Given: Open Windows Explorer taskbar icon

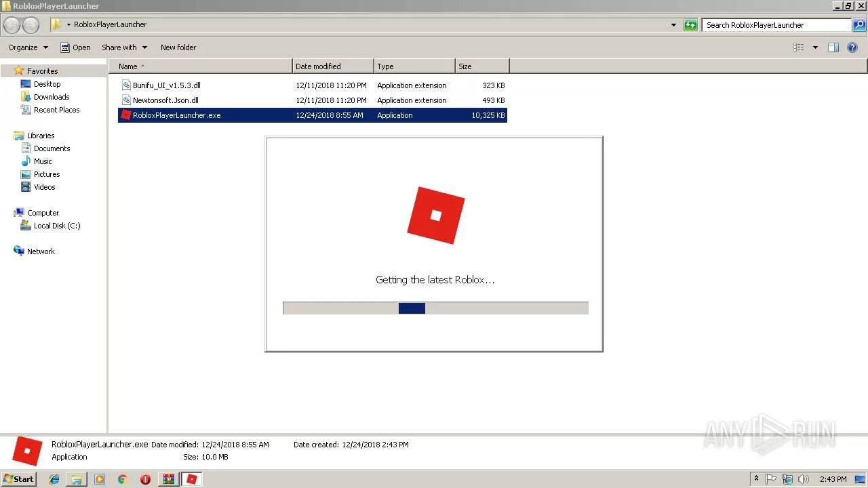Looking at the screenshot, I should pos(77,479).
